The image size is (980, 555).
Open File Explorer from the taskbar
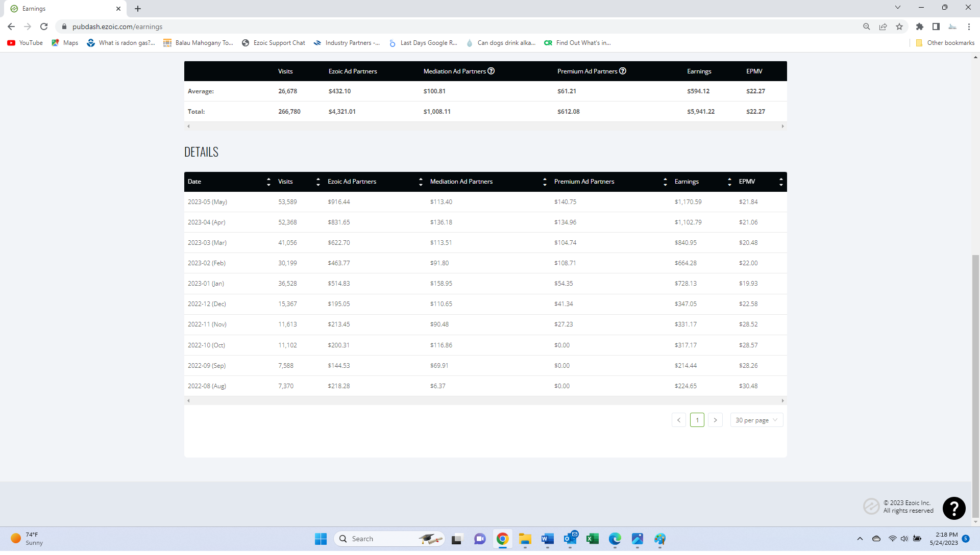pos(525,539)
